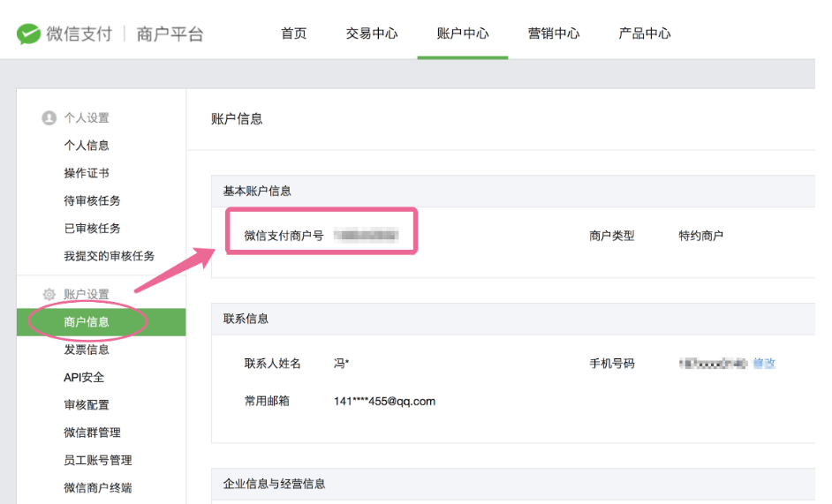The height and width of the screenshot is (504, 832).
Task: Click the 账户信息 page heading
Action: click(237, 119)
